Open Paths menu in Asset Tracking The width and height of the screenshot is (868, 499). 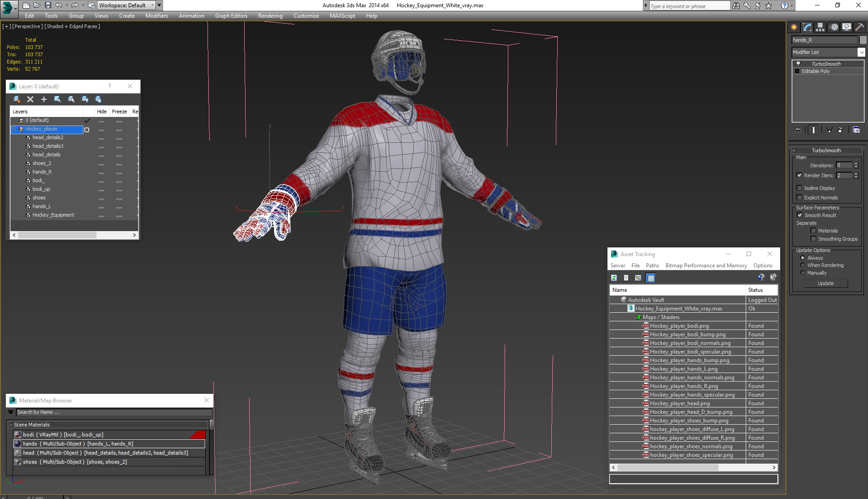click(x=652, y=266)
